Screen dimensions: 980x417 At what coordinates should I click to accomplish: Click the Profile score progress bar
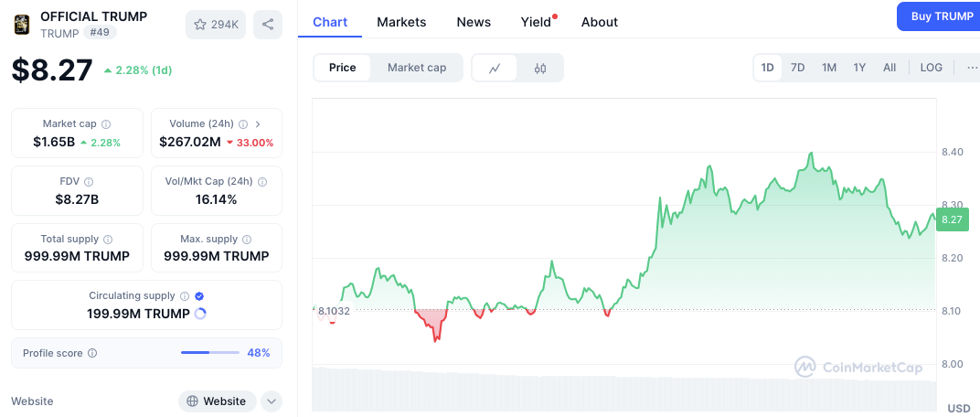click(210, 353)
